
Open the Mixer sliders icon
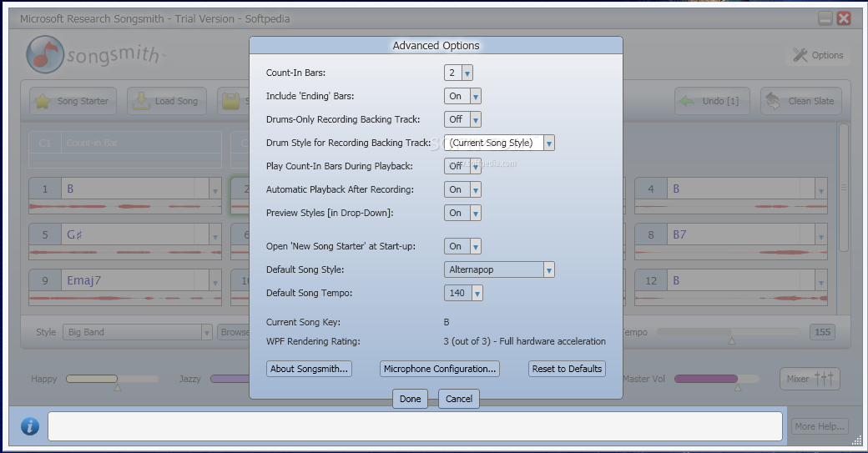click(824, 379)
